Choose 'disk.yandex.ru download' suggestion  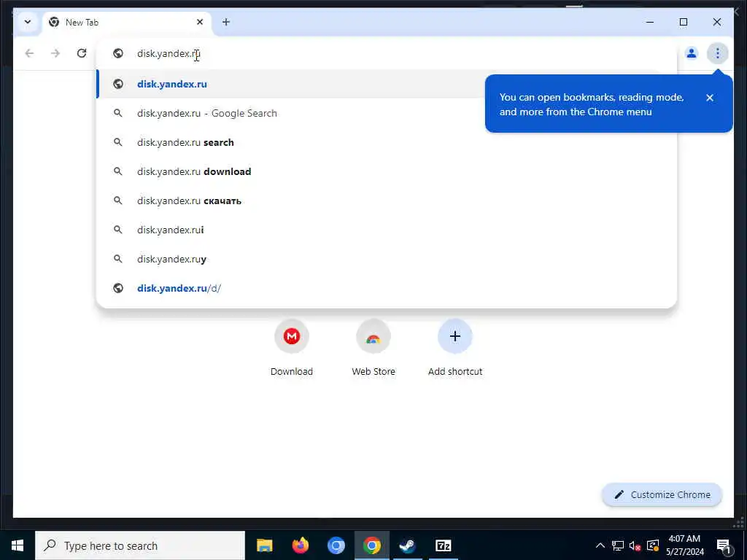click(x=387, y=171)
